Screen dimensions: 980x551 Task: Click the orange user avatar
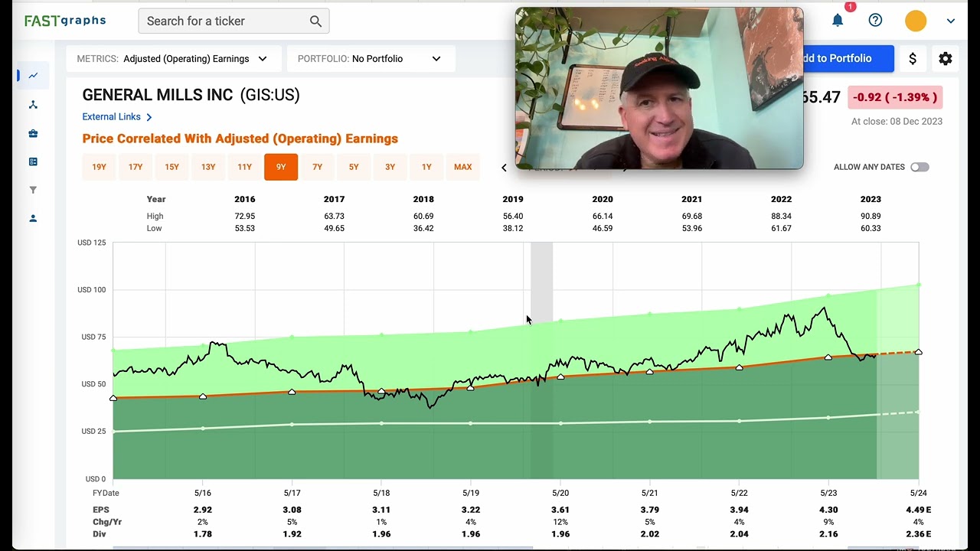pyautogui.click(x=916, y=21)
